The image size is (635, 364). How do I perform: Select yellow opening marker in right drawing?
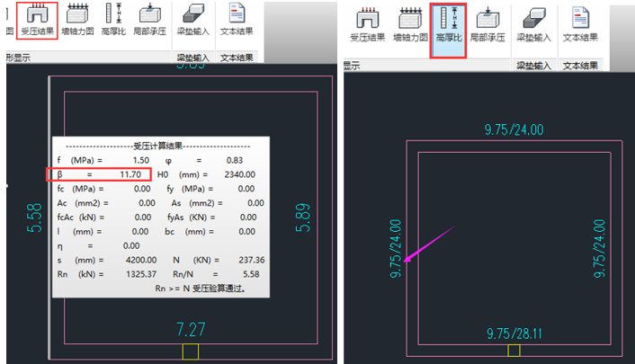[514, 351]
